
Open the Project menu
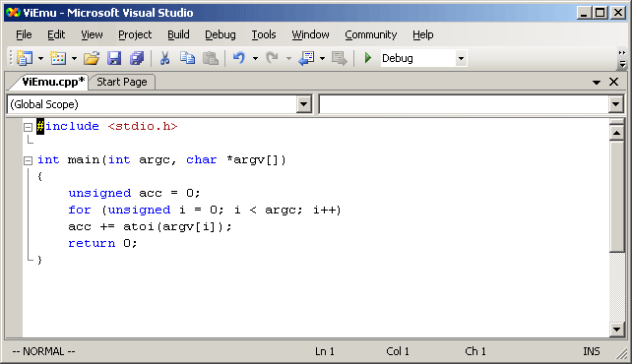(x=135, y=35)
